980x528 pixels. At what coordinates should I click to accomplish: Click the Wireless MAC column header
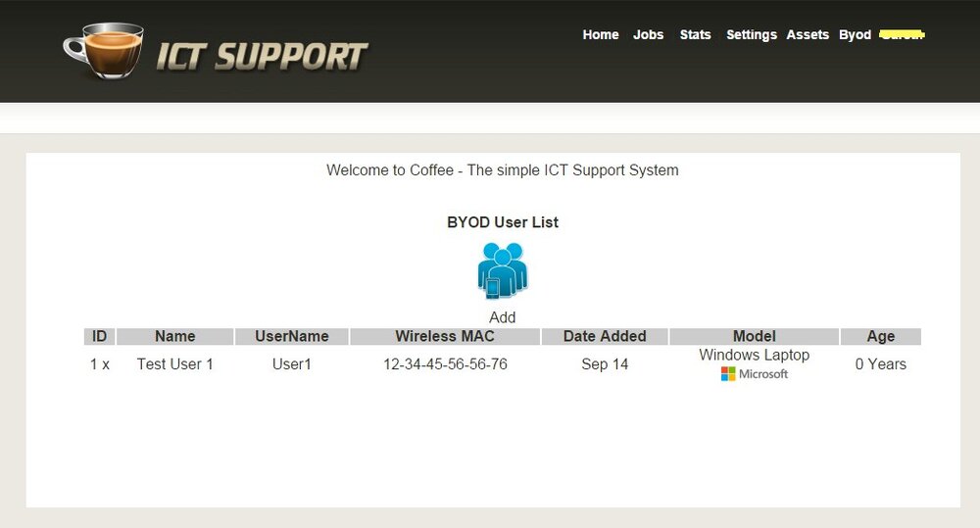[x=445, y=336]
